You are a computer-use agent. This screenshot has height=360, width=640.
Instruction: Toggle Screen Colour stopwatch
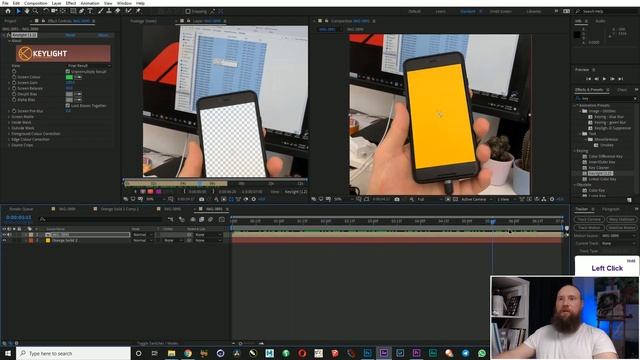click(14, 77)
